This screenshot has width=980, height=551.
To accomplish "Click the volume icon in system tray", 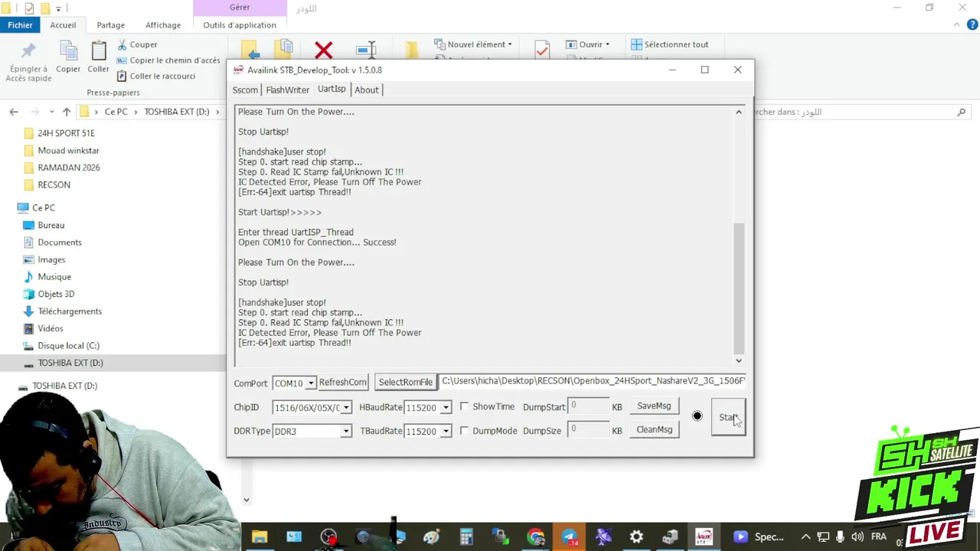I will 857,537.
